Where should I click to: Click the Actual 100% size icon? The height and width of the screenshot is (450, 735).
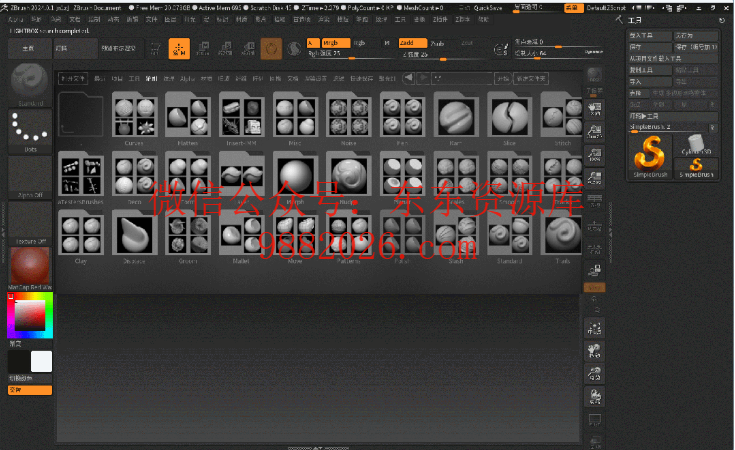pos(594,154)
